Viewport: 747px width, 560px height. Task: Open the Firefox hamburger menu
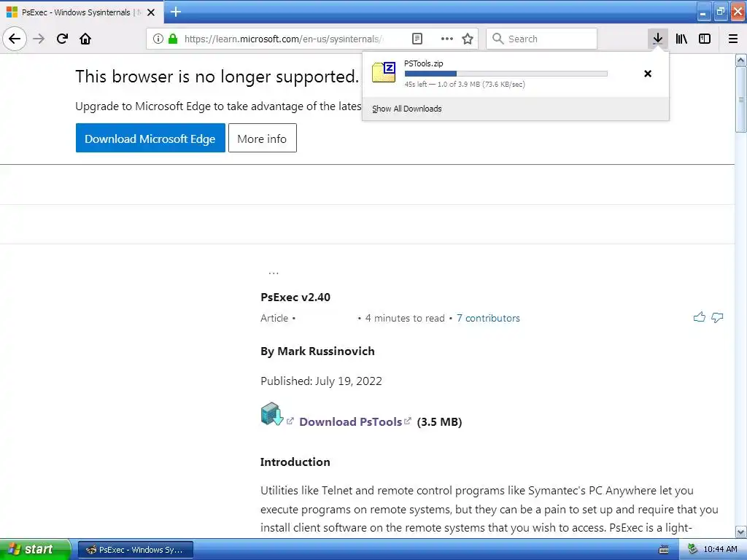tap(733, 39)
